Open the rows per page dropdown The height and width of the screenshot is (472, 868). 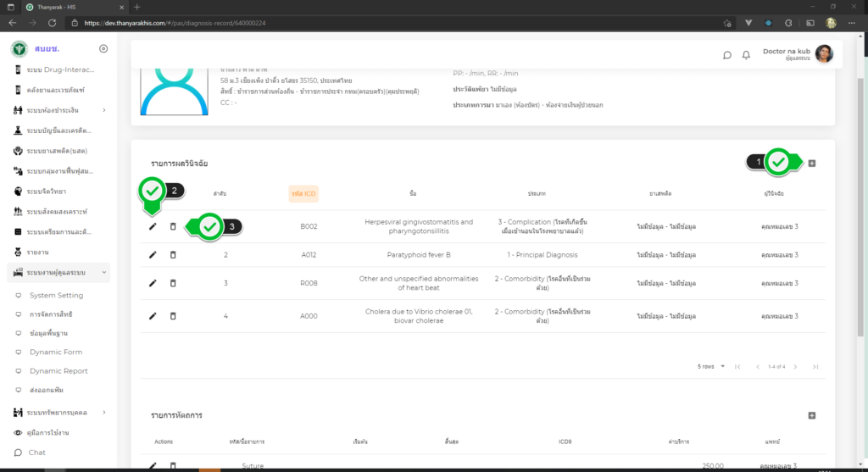[710, 366]
